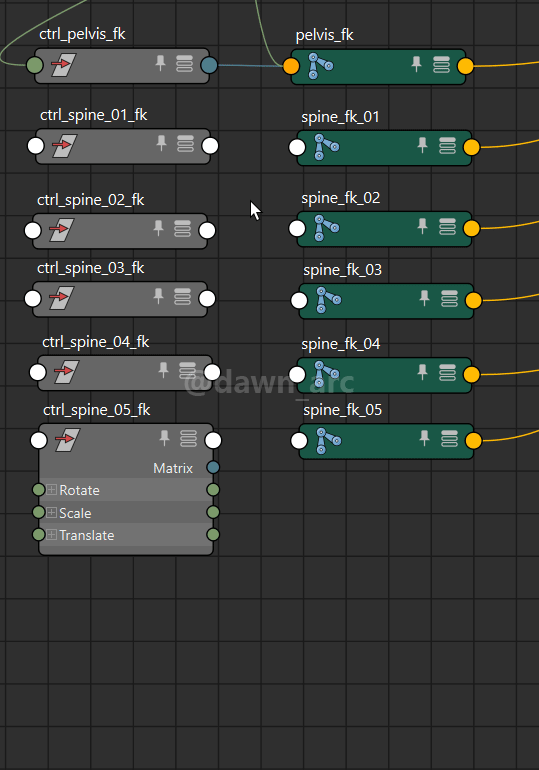The width and height of the screenshot is (539, 770).
Task: Click the orange output port of spine_fk_05
Action: point(473,440)
